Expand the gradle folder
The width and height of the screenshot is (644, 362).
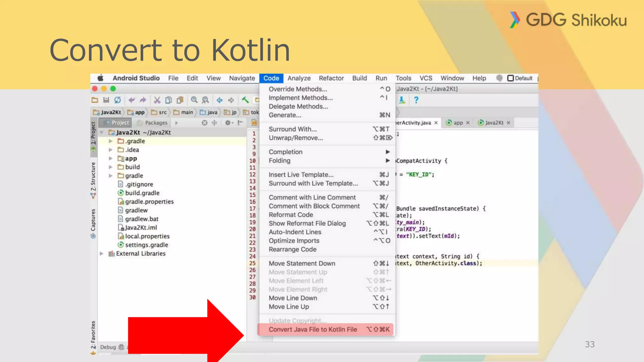point(110,176)
